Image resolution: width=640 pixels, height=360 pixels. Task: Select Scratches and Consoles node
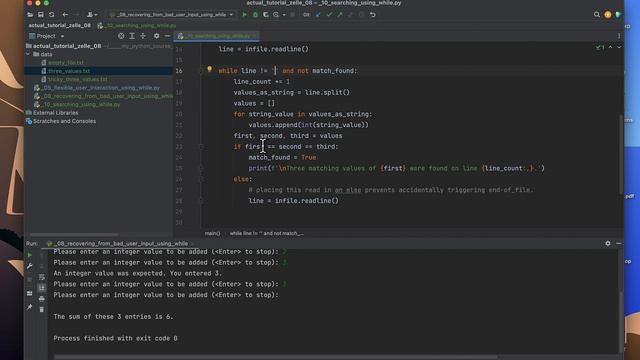tap(64, 121)
